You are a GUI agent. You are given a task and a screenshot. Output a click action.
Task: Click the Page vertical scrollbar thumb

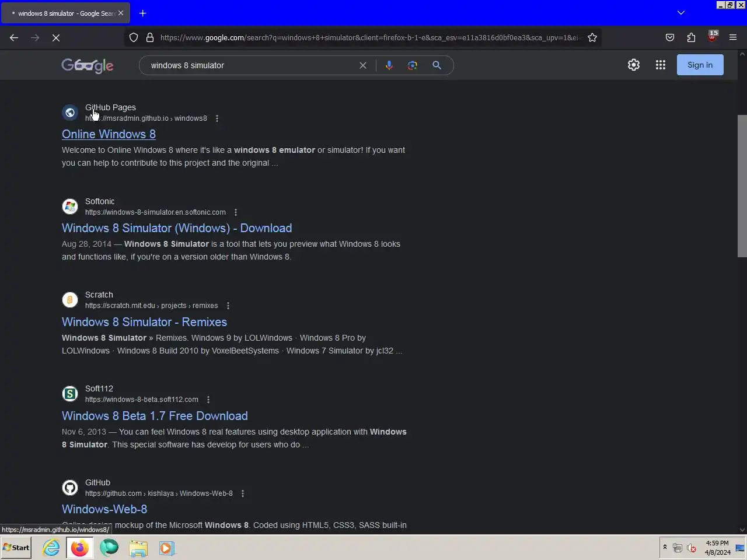[x=742, y=185]
